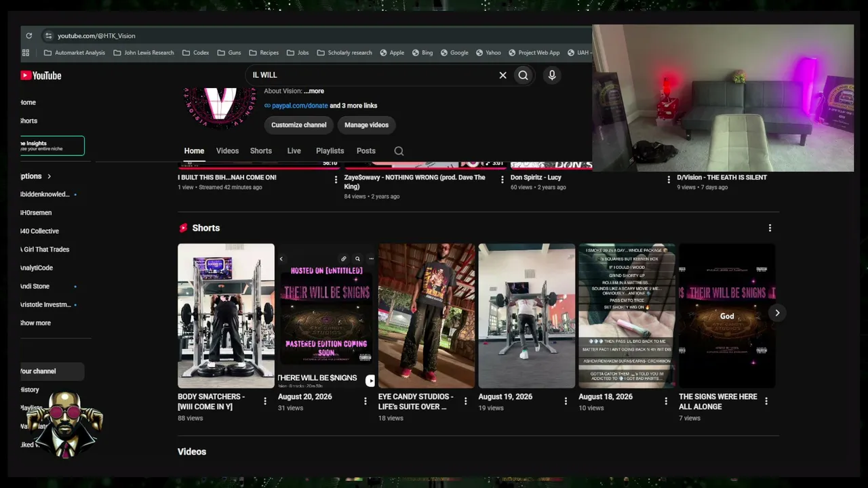
Task: Open the Automarket Analysis bookmark folder
Action: tap(74, 53)
